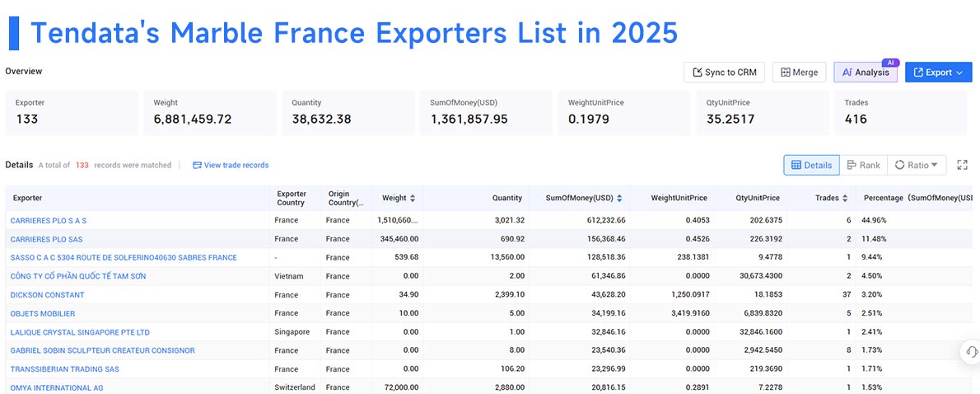Click the Weight 6,881,459.72 overview card
The height and width of the screenshot is (394, 980).
210,113
